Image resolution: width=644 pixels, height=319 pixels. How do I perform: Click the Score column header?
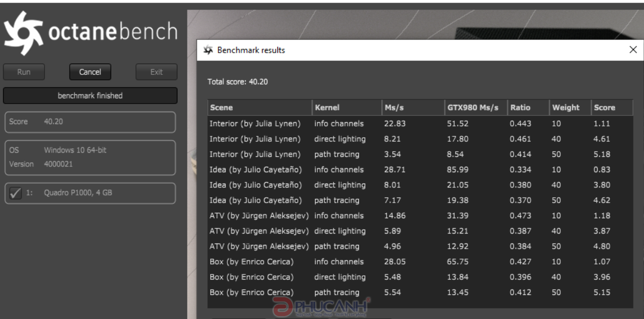pyautogui.click(x=612, y=108)
